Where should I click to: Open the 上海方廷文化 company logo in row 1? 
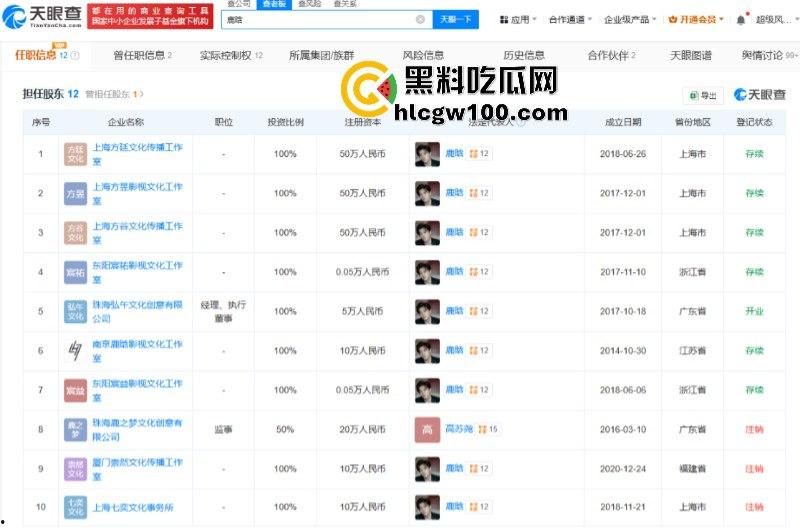(x=75, y=154)
